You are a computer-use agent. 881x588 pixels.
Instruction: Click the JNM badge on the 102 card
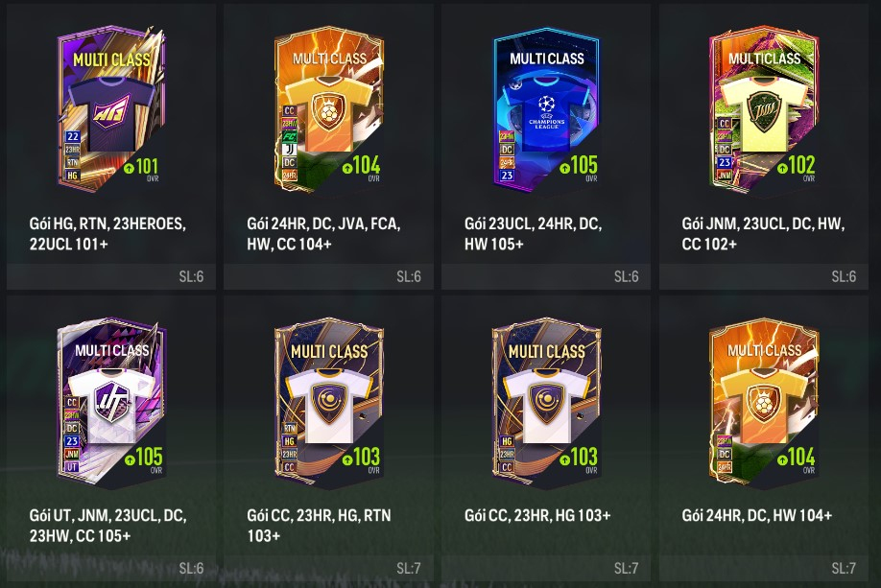(725, 176)
